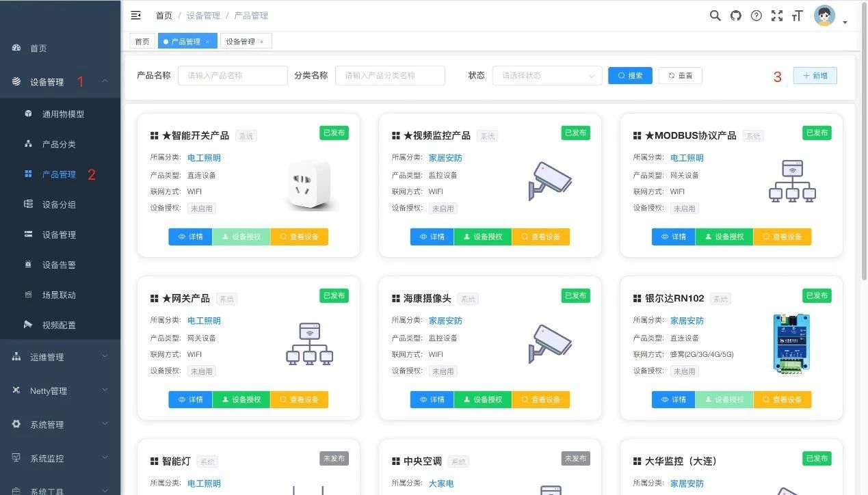Click the help question mark icon
This screenshot has height=495, width=868.
click(x=756, y=16)
